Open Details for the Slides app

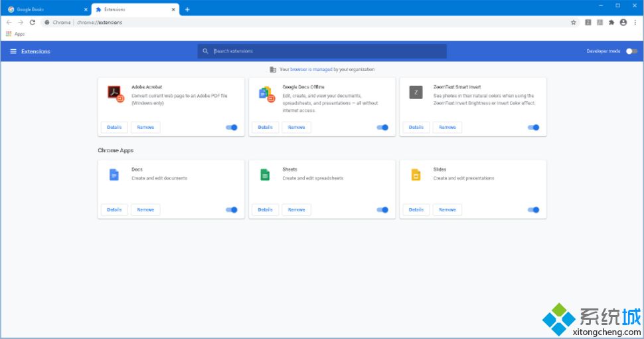pyautogui.click(x=416, y=210)
